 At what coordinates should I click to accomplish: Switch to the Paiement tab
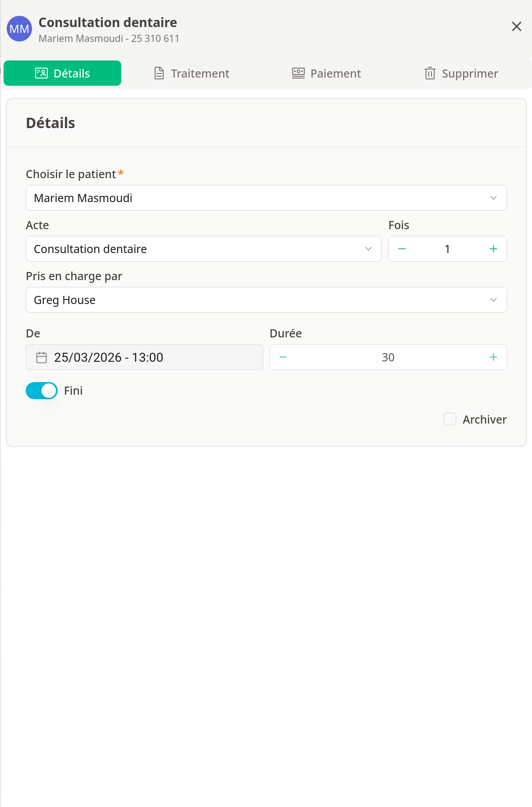326,74
